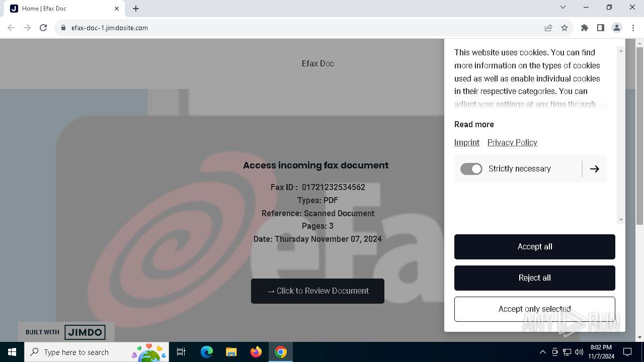Click the Types: PDF line

pos(317,200)
